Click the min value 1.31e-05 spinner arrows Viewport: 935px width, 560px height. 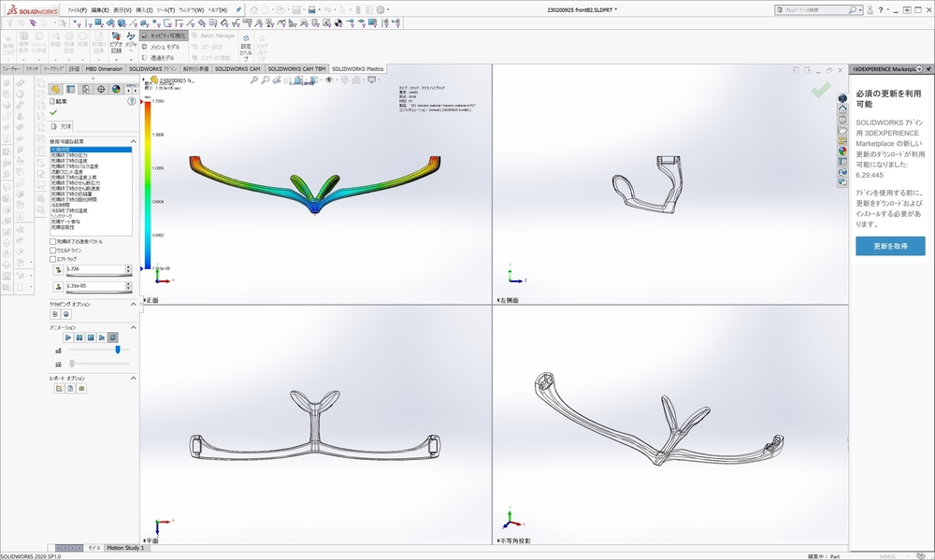point(128,286)
